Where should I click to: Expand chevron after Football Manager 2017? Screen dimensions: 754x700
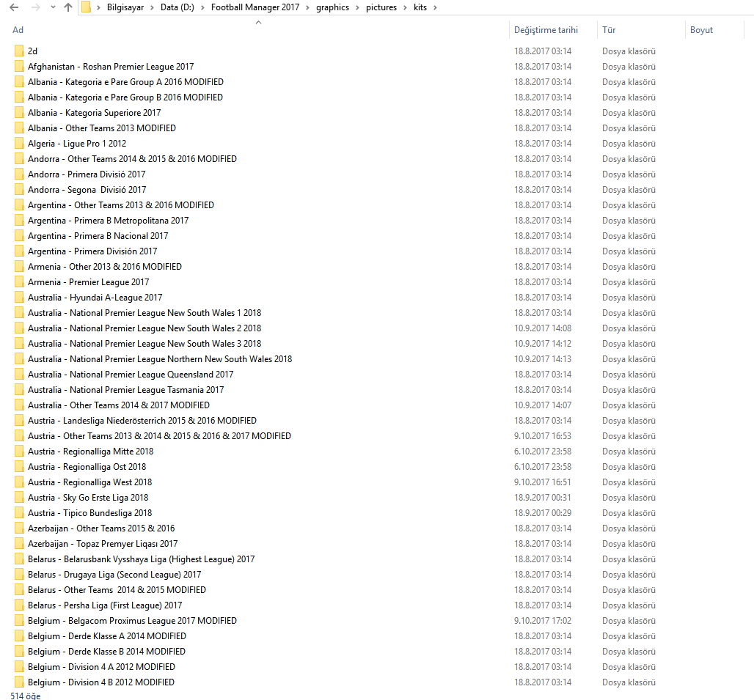[308, 7]
